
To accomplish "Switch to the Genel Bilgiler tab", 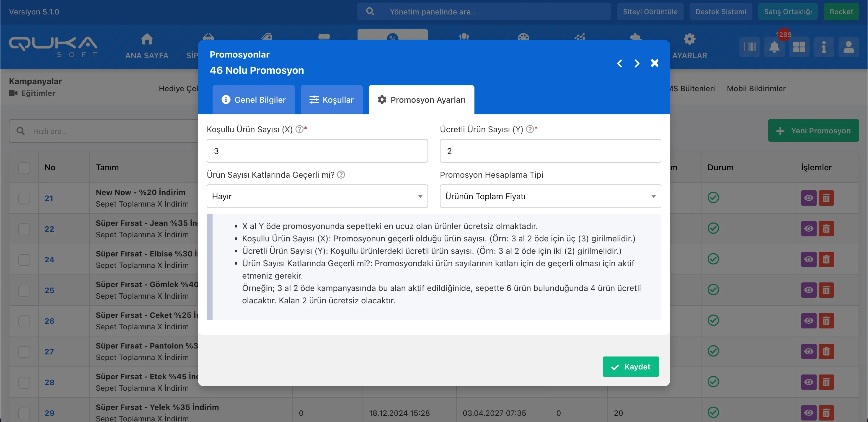I will [253, 100].
